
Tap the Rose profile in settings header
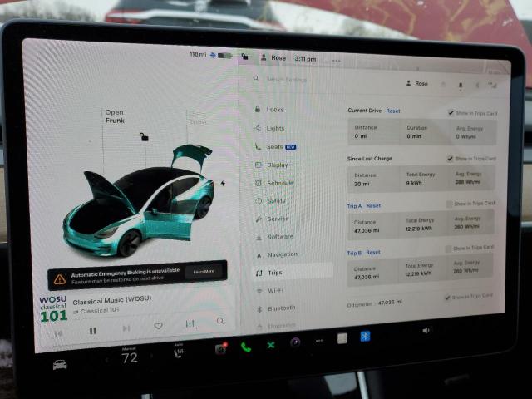point(417,83)
